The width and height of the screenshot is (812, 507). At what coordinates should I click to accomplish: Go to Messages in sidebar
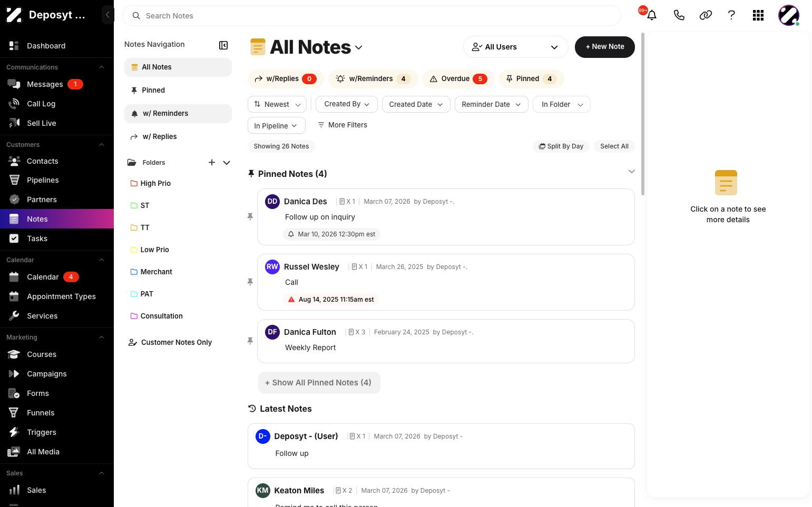point(57,84)
